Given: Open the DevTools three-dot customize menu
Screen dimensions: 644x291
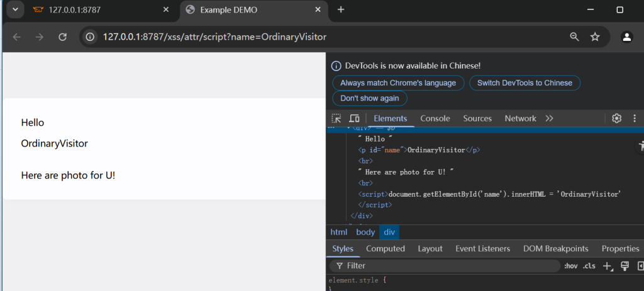Looking at the screenshot, I should pos(634,118).
